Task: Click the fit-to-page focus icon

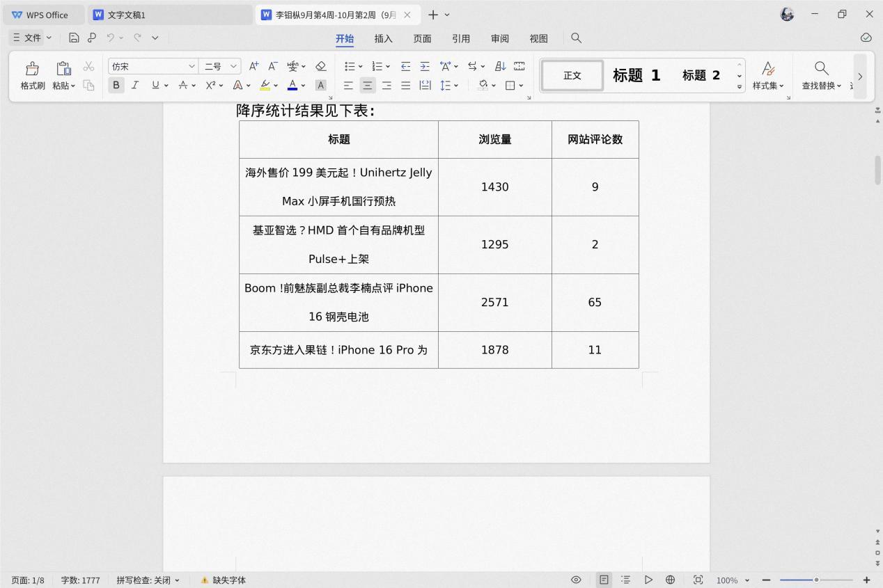Action: 698,580
